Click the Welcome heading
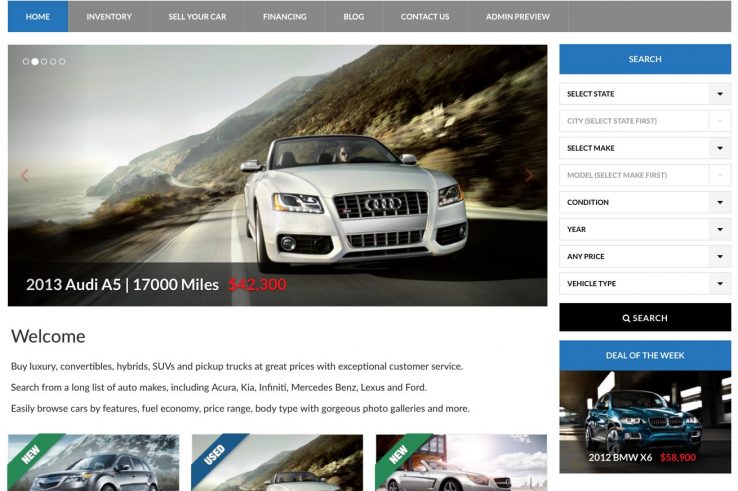 pyautogui.click(x=48, y=336)
